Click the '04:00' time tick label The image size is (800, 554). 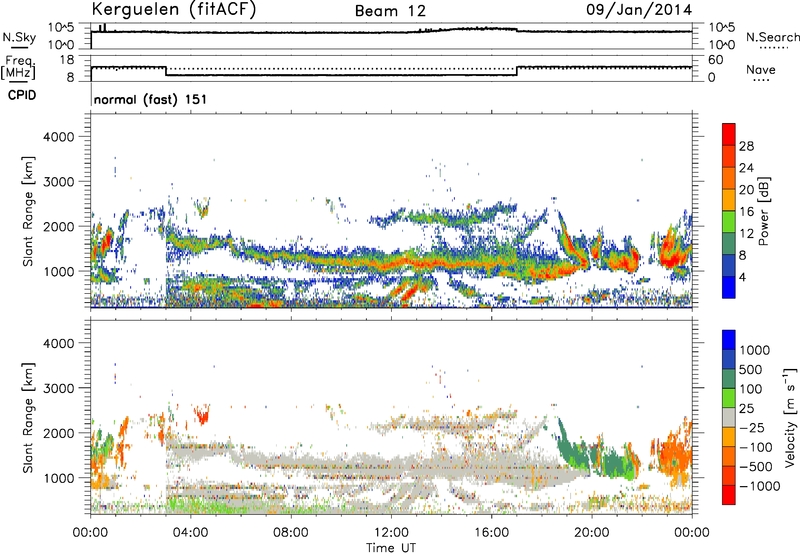[191, 533]
